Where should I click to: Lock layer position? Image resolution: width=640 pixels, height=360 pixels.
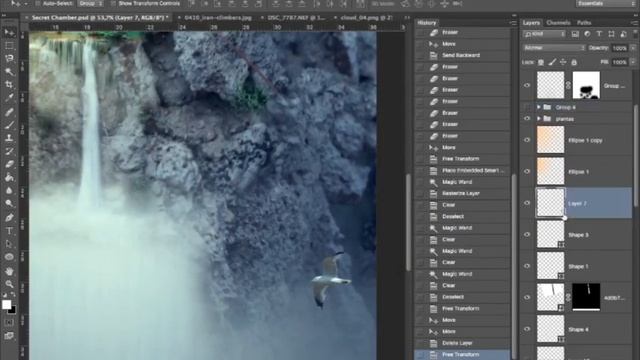coord(563,62)
